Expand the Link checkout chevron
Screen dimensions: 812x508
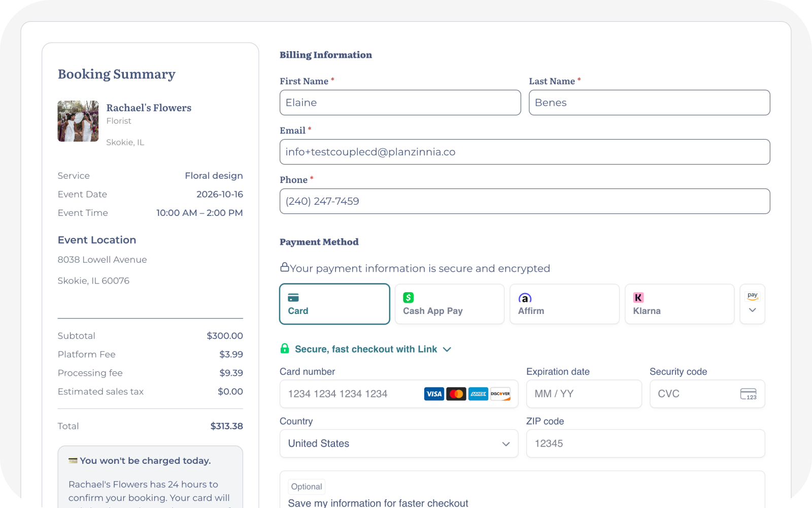(x=447, y=350)
